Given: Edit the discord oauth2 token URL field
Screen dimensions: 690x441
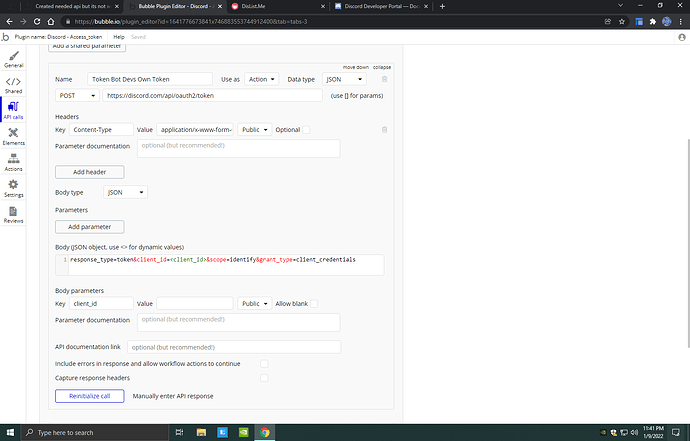Looking at the screenshot, I should coord(213,96).
